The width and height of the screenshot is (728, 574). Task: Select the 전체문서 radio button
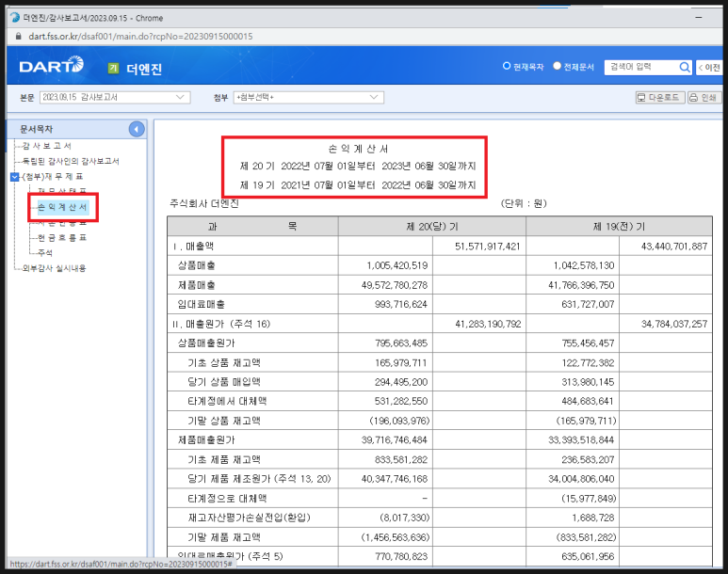558,66
